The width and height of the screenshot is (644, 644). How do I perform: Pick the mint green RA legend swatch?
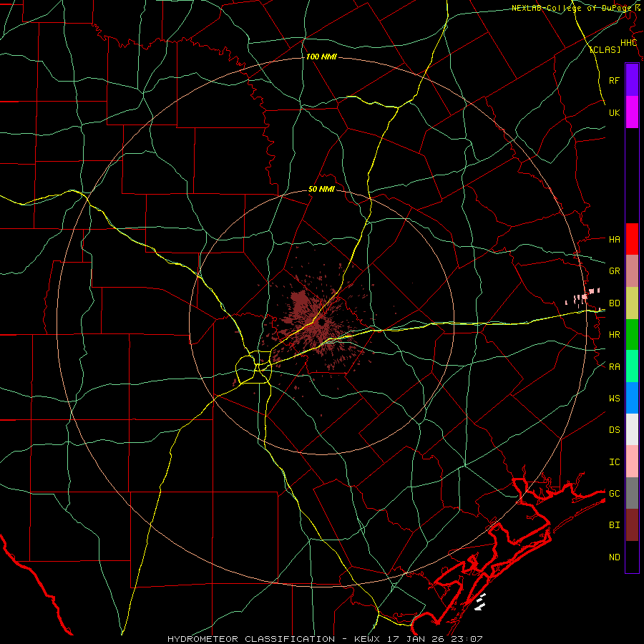632,366
